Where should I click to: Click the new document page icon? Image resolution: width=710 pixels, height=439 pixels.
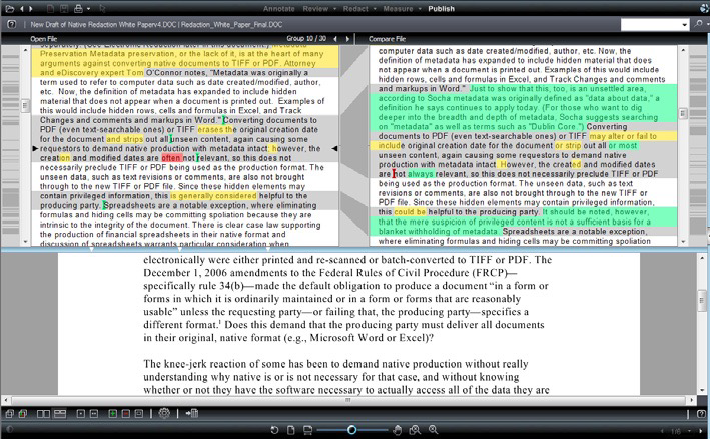50,8
